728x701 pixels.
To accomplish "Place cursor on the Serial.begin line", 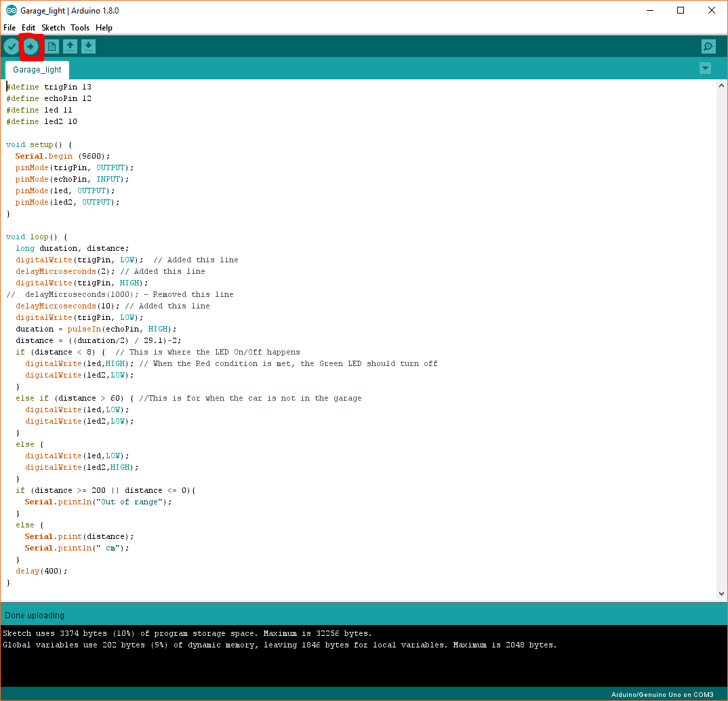I will (62, 156).
